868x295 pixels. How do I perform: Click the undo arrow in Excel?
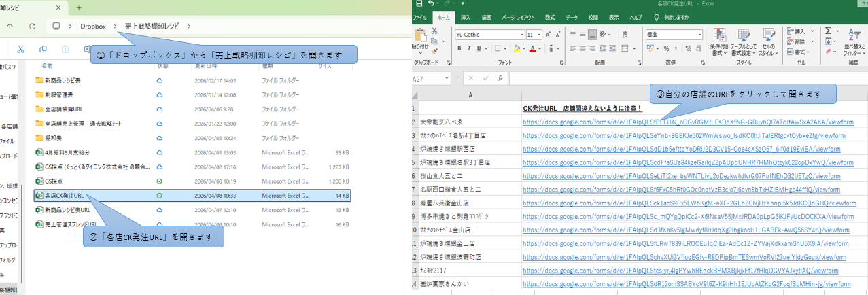(x=432, y=4)
